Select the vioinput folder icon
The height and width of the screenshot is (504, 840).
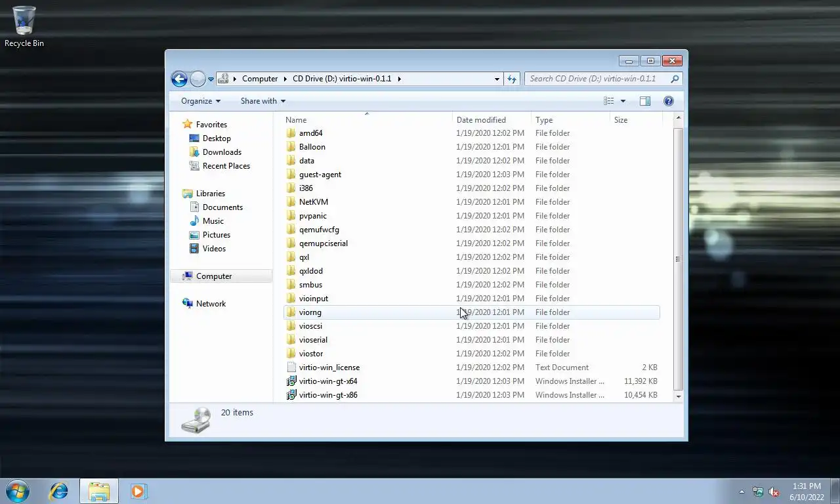[291, 299]
